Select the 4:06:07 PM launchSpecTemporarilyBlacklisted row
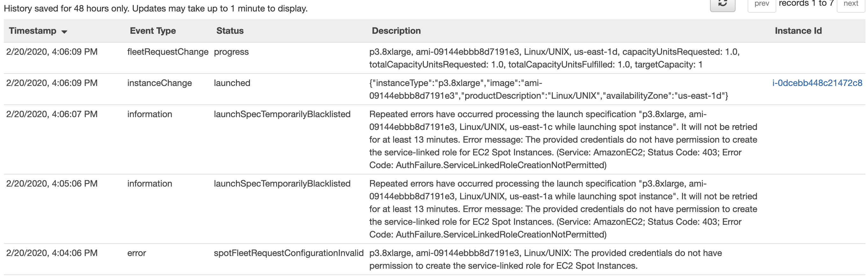Screen dimensions: 868x277 (434, 139)
